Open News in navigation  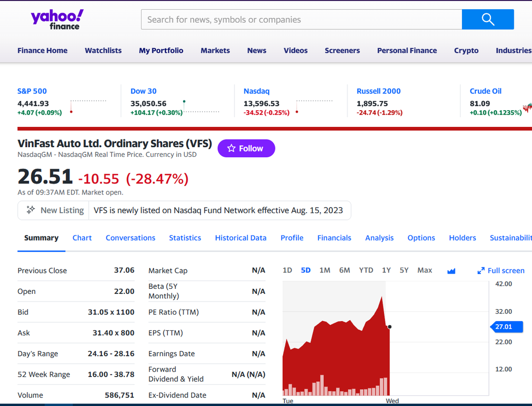point(257,51)
